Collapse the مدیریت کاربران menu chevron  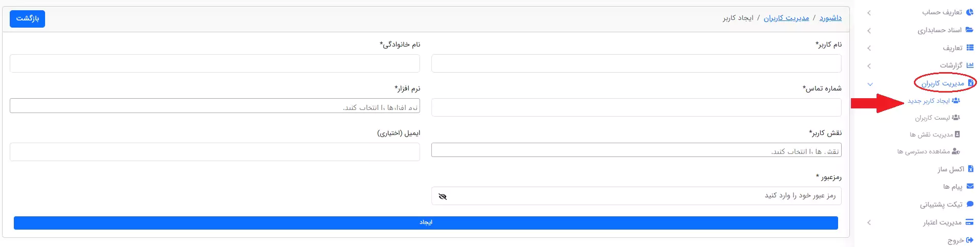pos(870,84)
